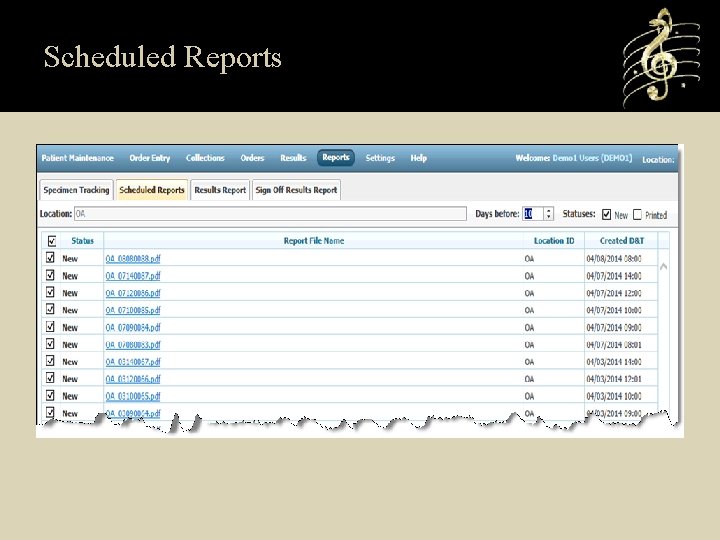This screenshot has height=540, width=720.
Task: Open the Sign Off Results Report tab
Action: [296, 190]
